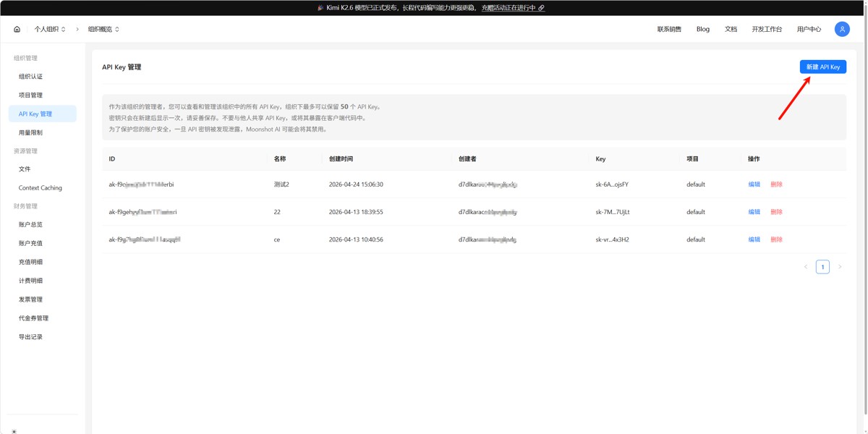Click 编辑 for the key named 22

tap(754, 212)
